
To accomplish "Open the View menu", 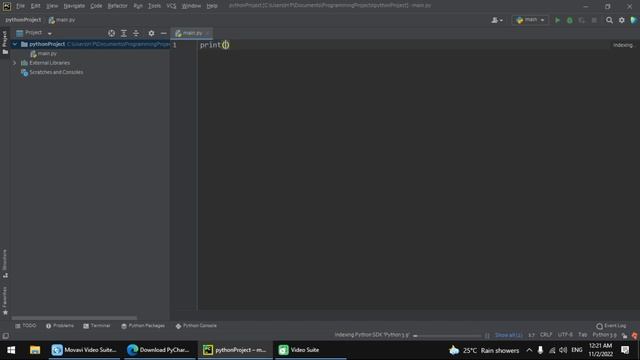I will tap(52, 6).
